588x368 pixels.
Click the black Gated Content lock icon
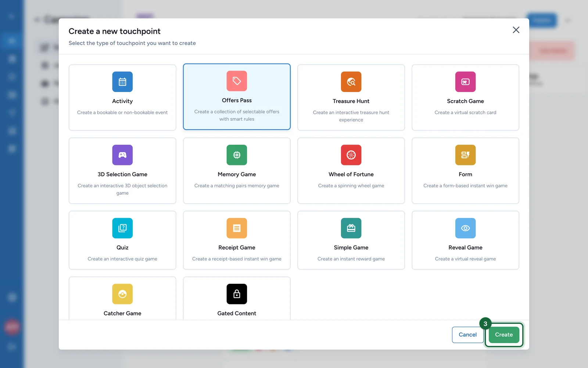(237, 294)
